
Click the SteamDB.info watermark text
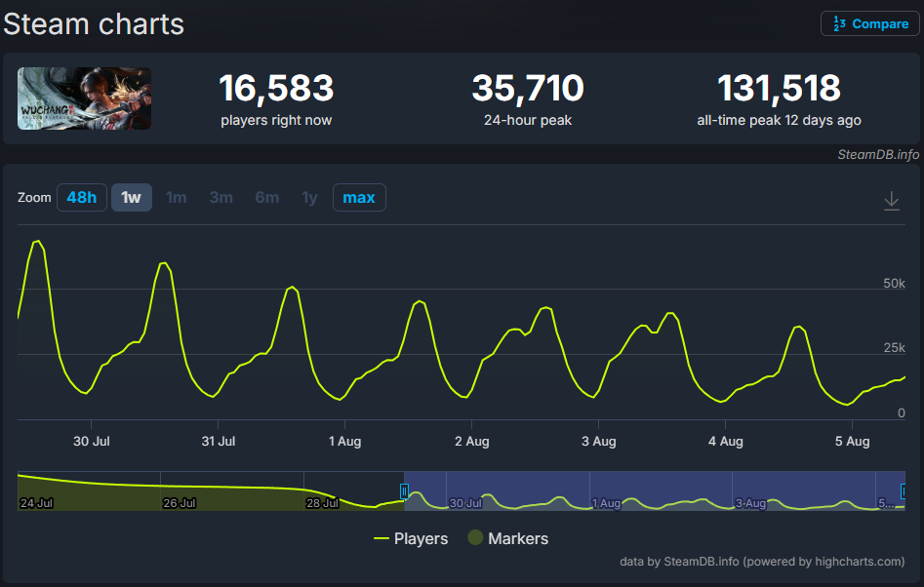click(x=877, y=154)
